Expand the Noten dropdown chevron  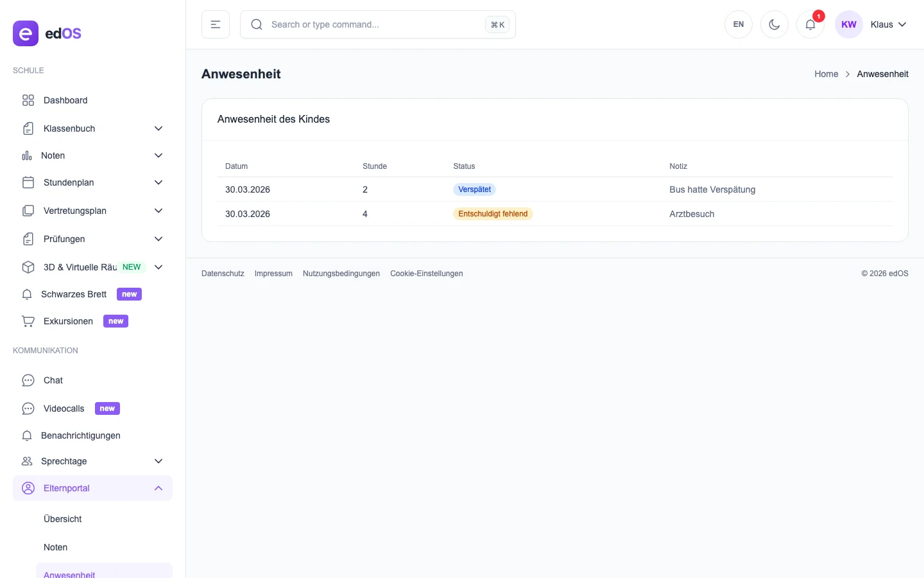(158, 155)
